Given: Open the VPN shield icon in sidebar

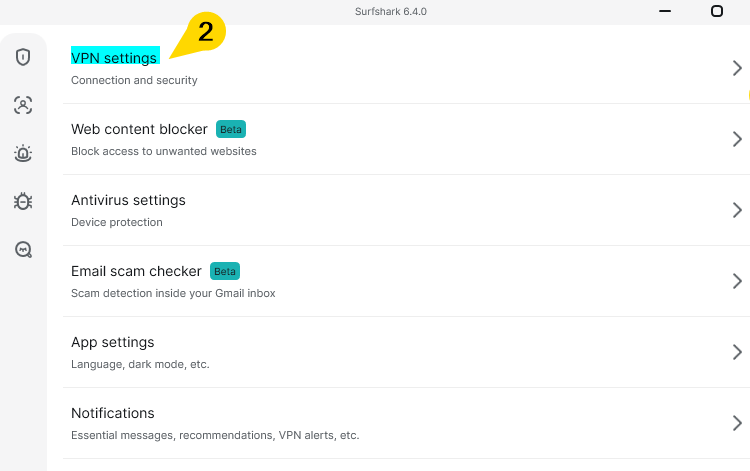Looking at the screenshot, I should point(23,57).
